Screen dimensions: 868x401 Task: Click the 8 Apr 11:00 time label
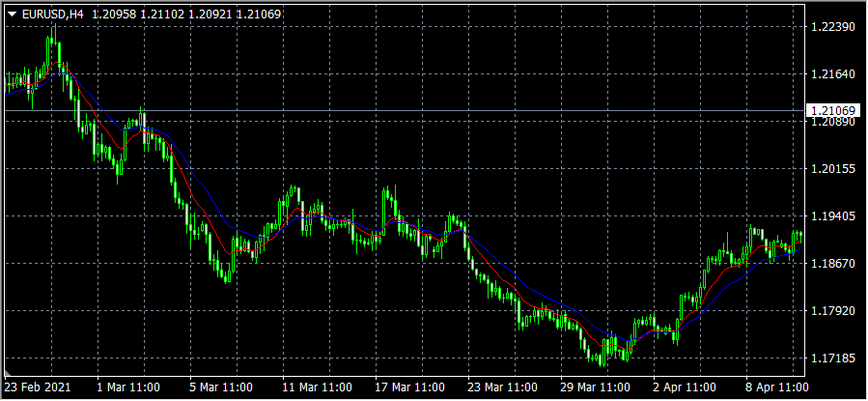776,387
